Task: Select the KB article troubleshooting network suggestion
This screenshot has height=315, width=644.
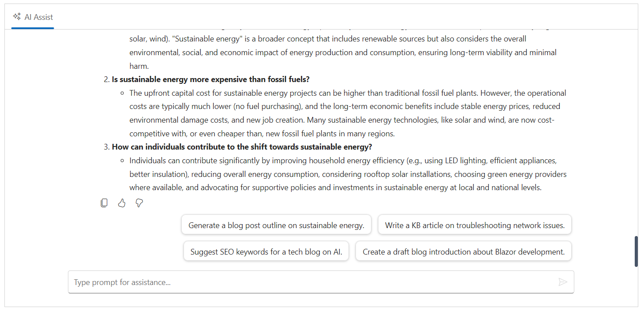Action: [x=475, y=225]
